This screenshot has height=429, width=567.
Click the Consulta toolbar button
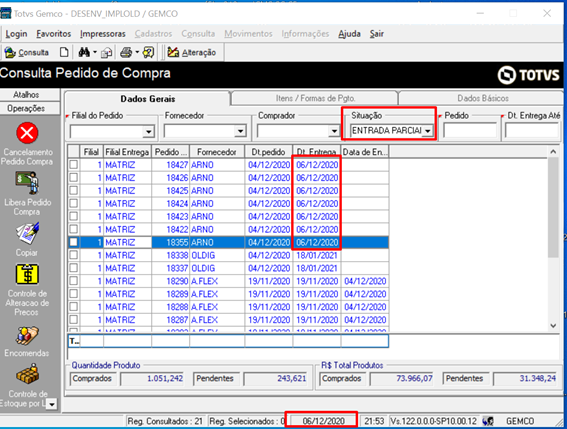pyautogui.click(x=26, y=52)
